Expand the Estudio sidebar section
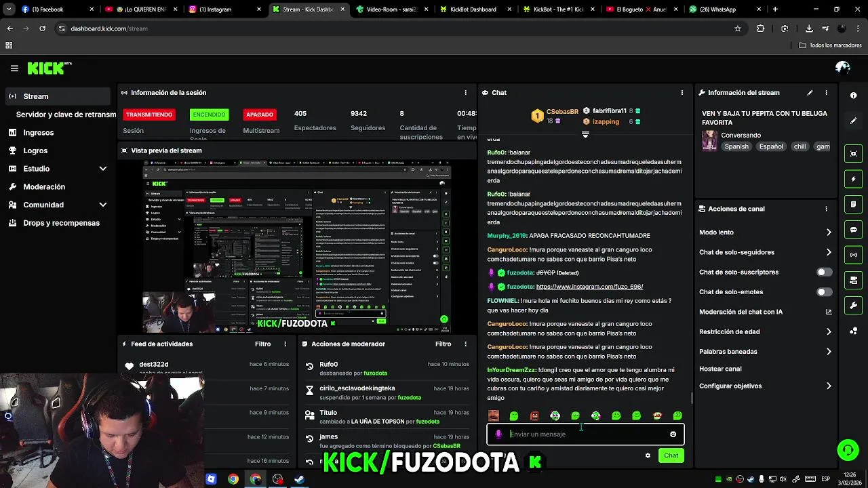 point(103,169)
